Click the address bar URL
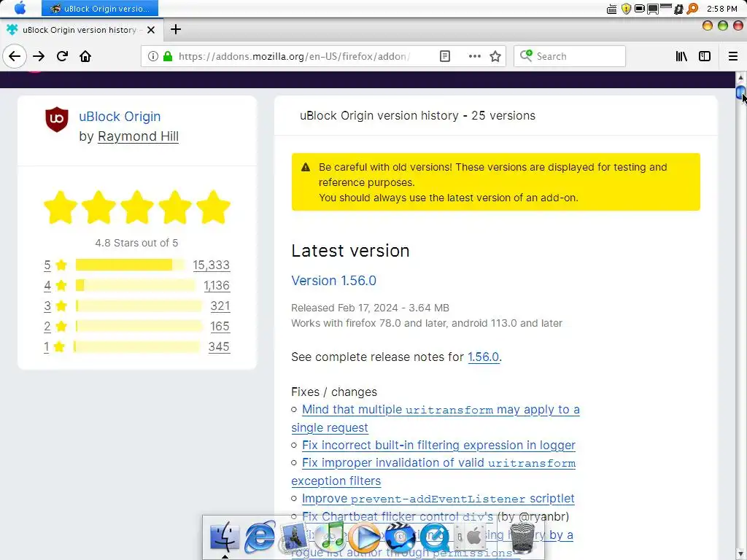Image resolution: width=747 pixels, height=560 pixels. [294, 56]
